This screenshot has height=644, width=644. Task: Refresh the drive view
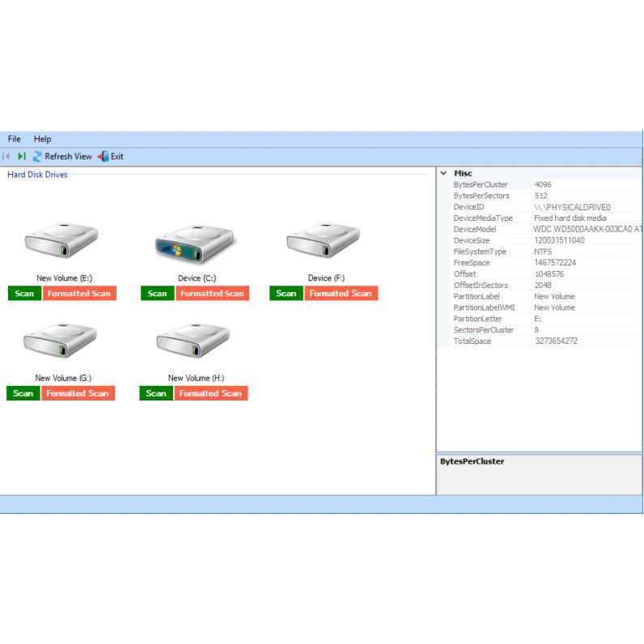pos(62,156)
